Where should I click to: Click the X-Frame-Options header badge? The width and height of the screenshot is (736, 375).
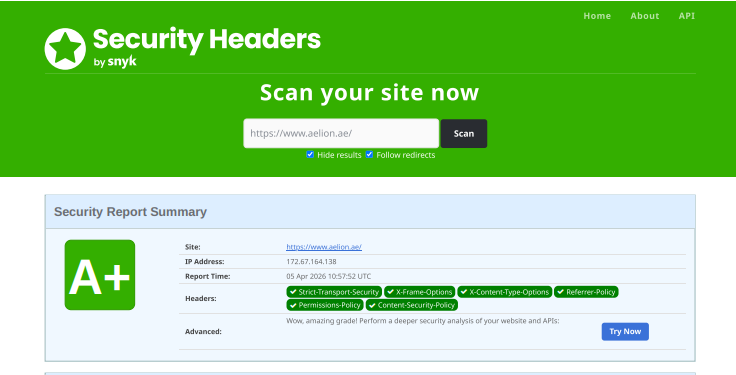(420, 292)
